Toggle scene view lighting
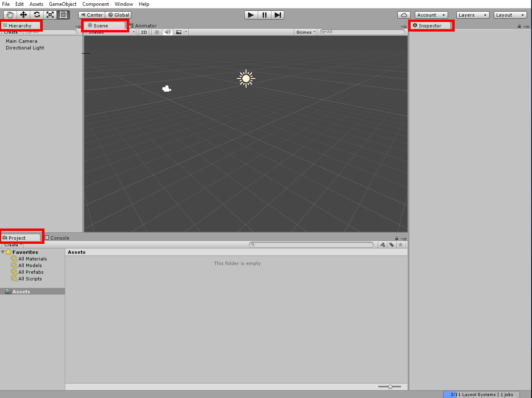 pos(156,32)
